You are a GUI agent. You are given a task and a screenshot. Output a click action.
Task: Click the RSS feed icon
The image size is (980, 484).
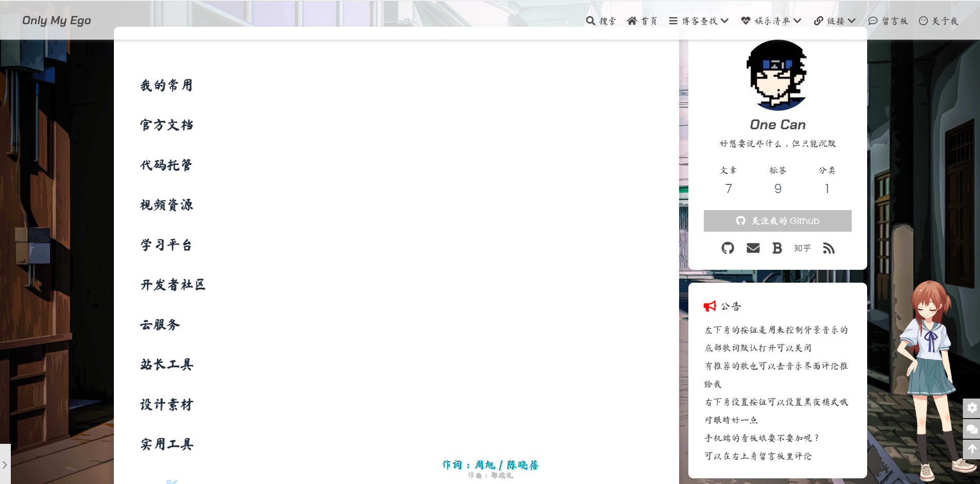pyautogui.click(x=829, y=248)
